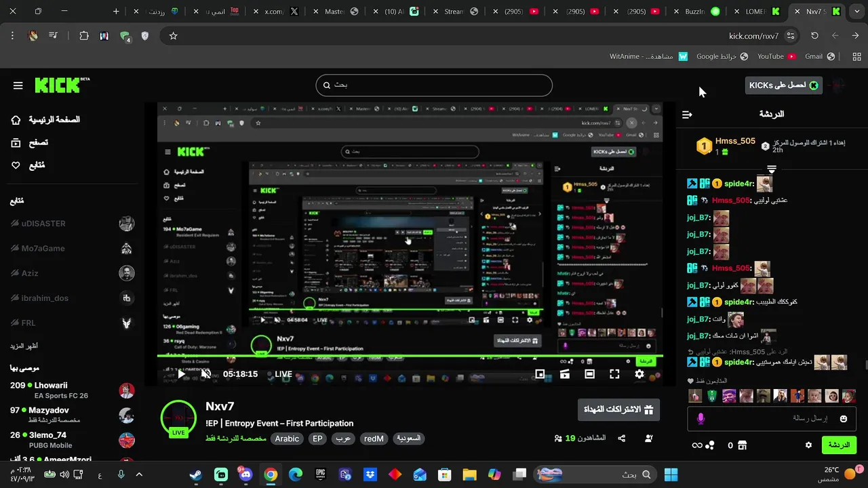Viewport: 868px width, 488px height.
Task: Select the عرب tag
Action: pyautogui.click(x=344, y=439)
